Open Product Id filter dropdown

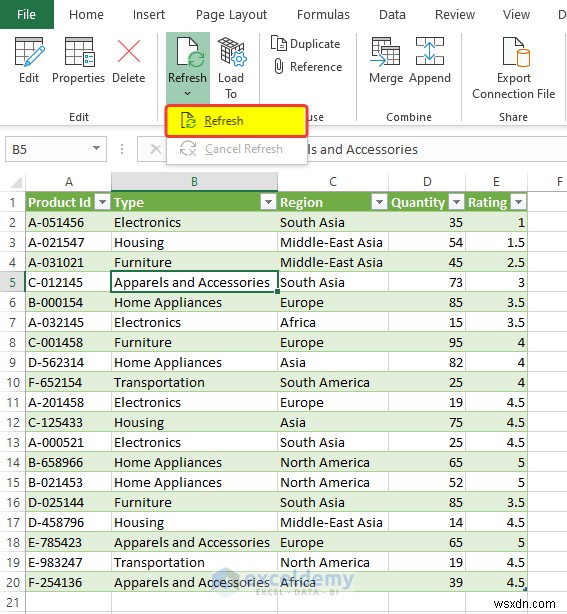tap(103, 202)
